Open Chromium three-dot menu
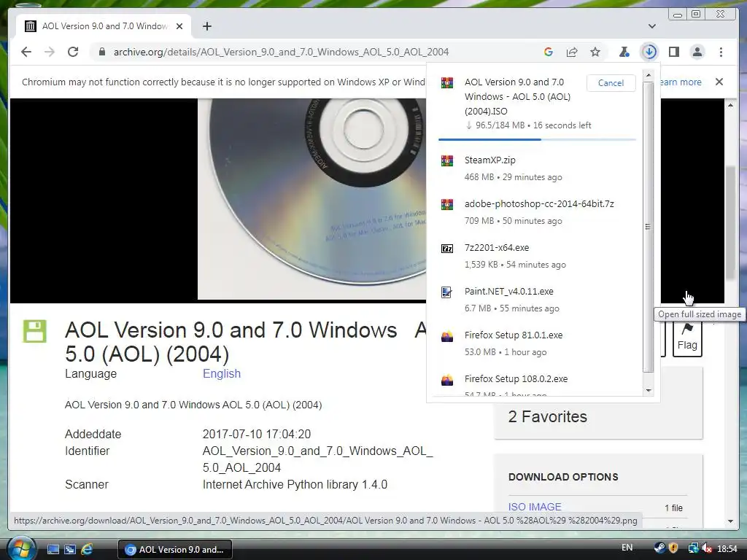 point(721,52)
